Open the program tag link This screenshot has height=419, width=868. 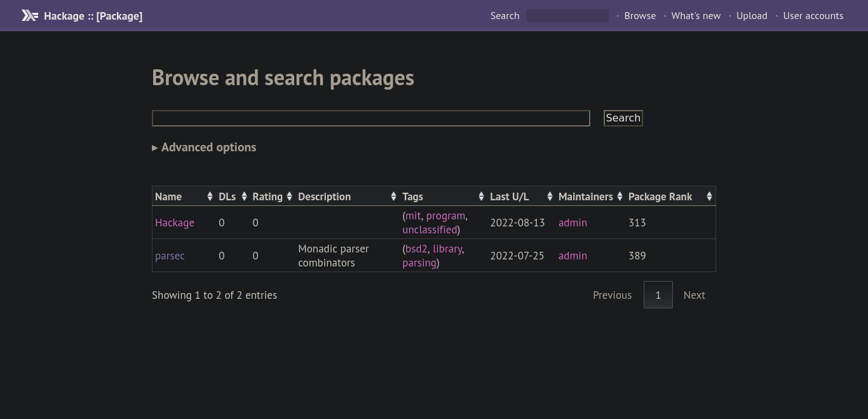coord(445,216)
